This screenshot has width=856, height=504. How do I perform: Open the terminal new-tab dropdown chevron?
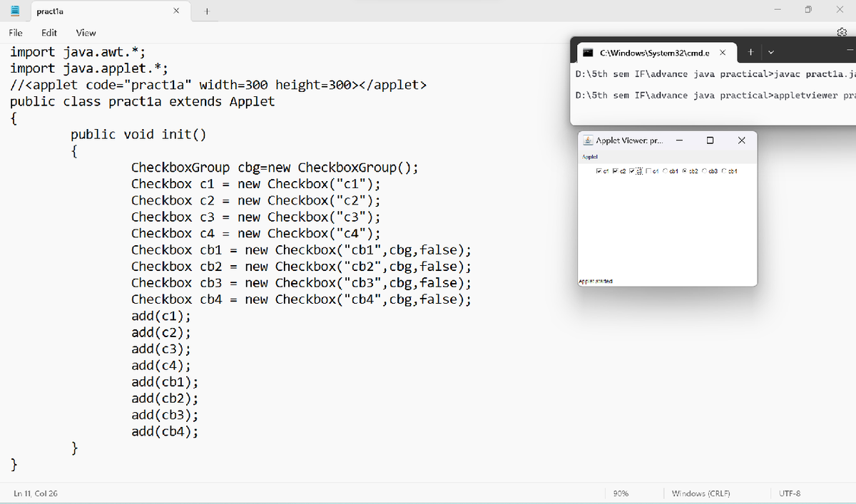click(770, 52)
